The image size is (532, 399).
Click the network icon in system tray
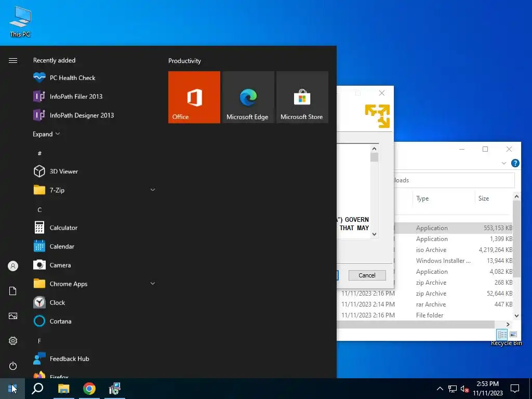tap(453, 389)
